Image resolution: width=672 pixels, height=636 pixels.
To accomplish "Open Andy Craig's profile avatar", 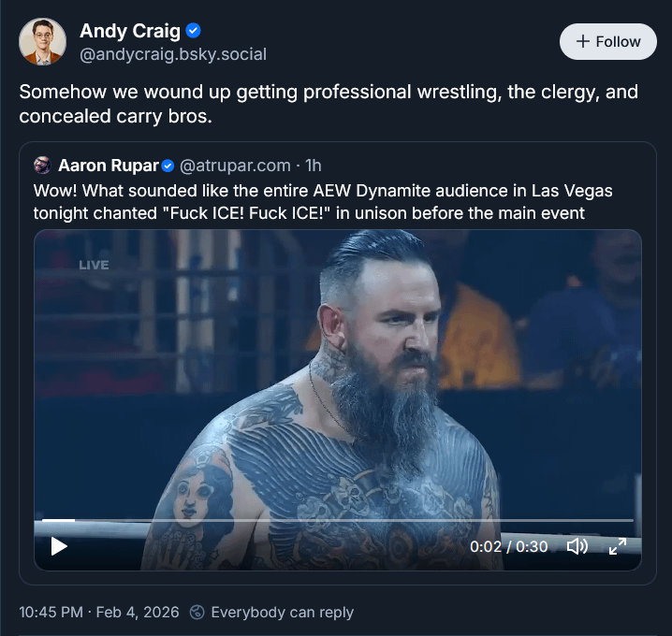I will (x=42, y=41).
